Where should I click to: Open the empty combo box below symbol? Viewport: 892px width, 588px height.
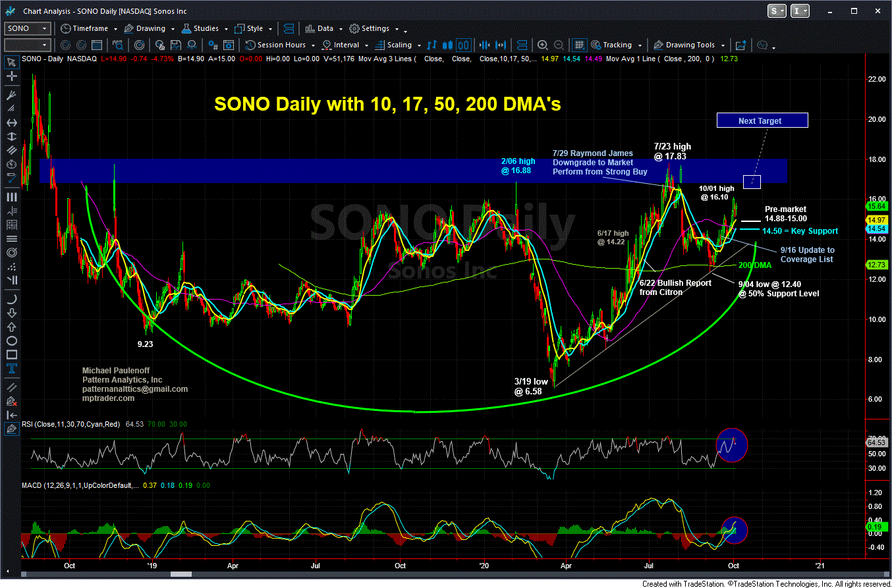(x=27, y=45)
